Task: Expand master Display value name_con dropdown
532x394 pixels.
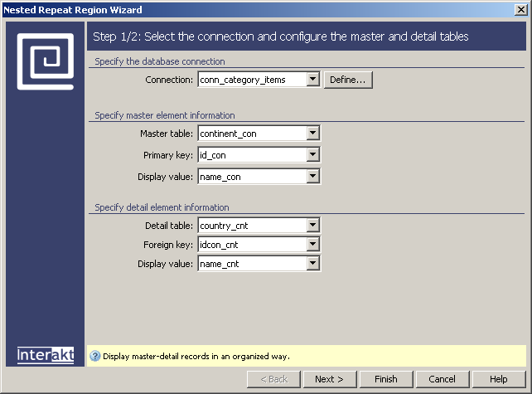Action: click(x=312, y=176)
